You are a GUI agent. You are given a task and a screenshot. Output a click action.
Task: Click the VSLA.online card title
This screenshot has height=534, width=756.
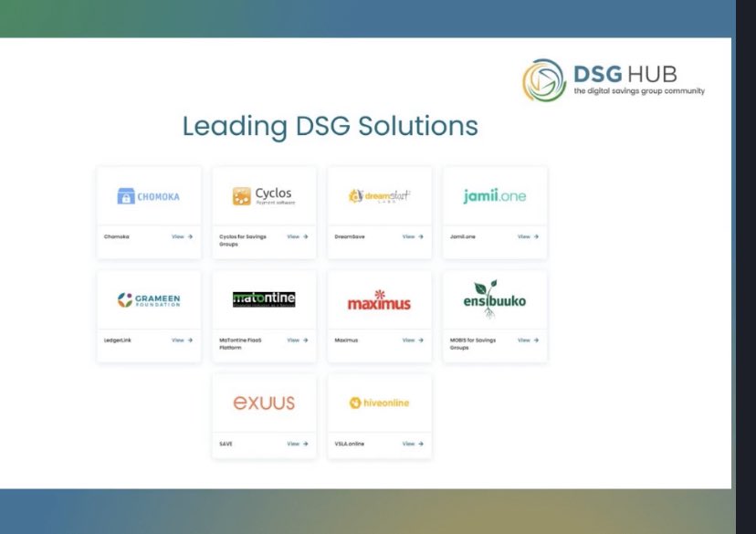(349, 444)
